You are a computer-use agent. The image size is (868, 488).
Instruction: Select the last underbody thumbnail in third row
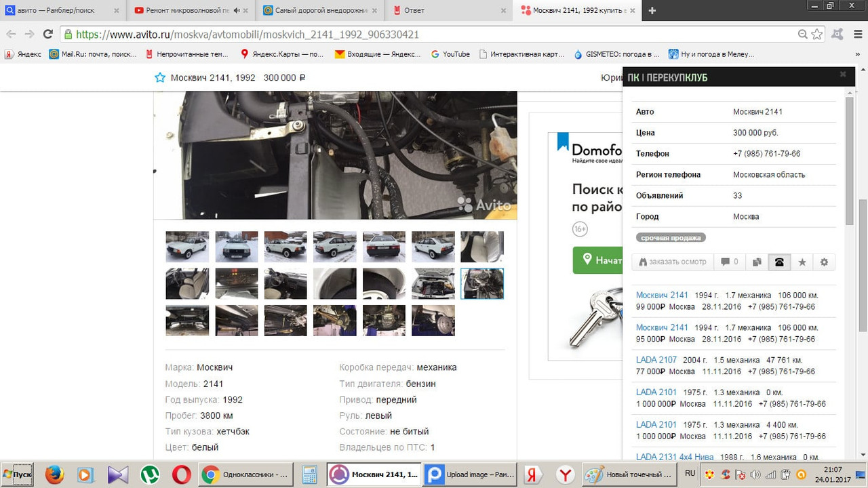[433, 320]
